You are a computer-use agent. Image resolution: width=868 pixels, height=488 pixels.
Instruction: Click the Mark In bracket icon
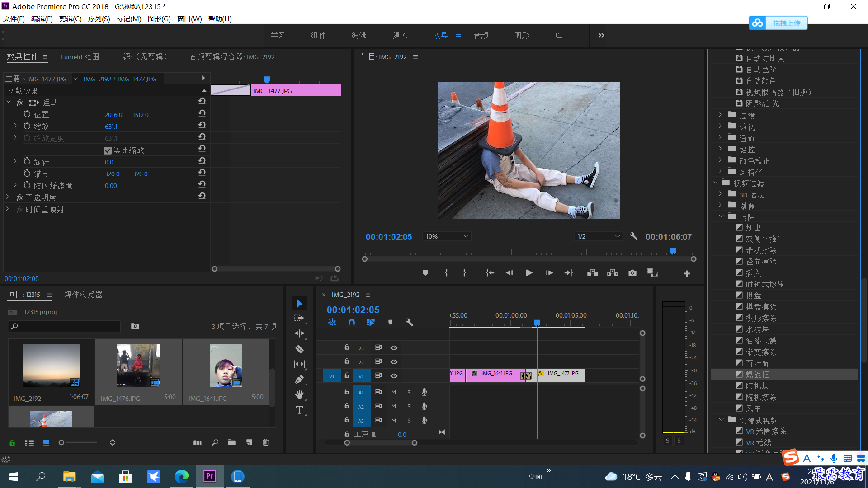point(446,273)
